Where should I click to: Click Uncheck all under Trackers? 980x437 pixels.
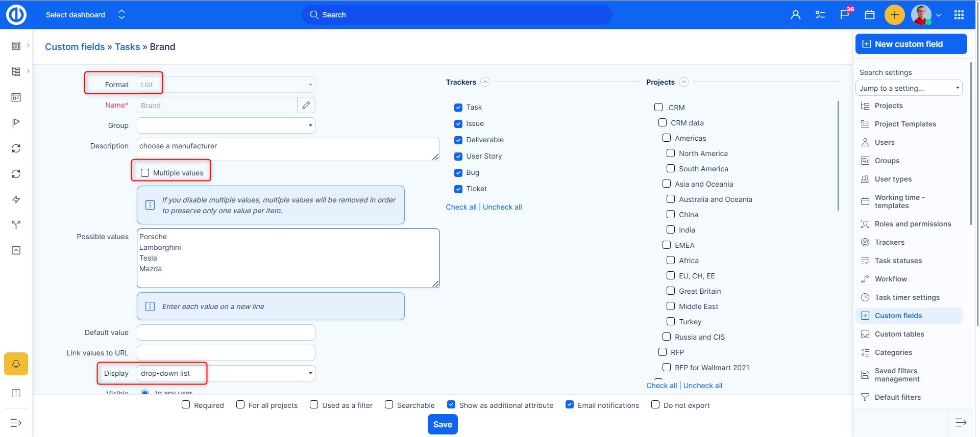click(x=502, y=207)
